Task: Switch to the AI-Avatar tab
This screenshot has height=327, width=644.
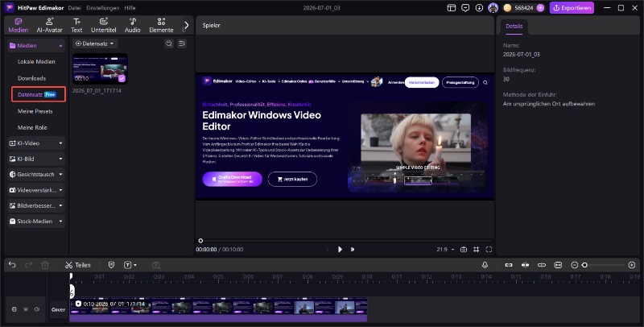Action: [49, 26]
